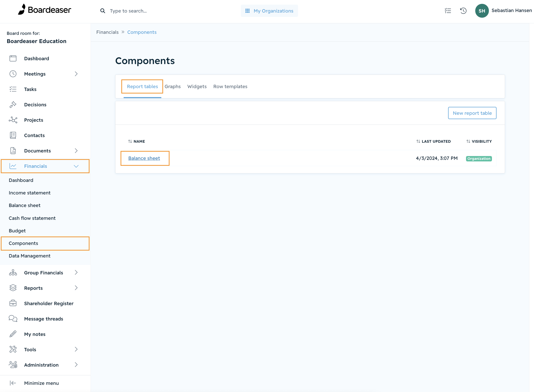Open Decisions gavel icon in sidebar

(13, 105)
